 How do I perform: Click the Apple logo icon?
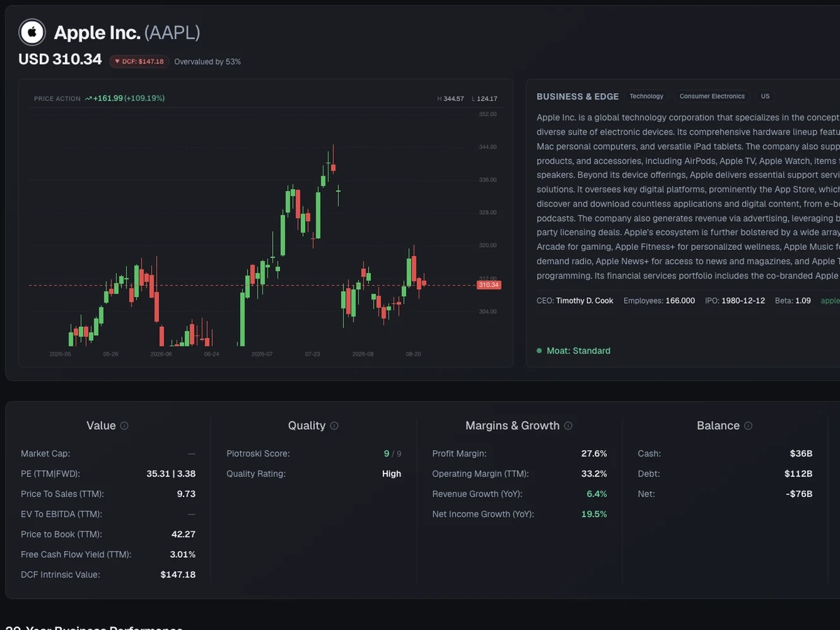32,32
